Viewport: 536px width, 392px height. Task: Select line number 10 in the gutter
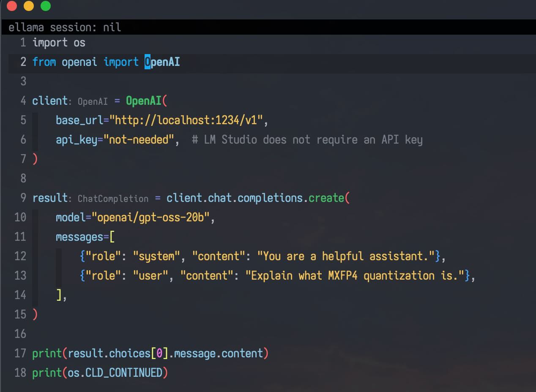pyautogui.click(x=20, y=218)
